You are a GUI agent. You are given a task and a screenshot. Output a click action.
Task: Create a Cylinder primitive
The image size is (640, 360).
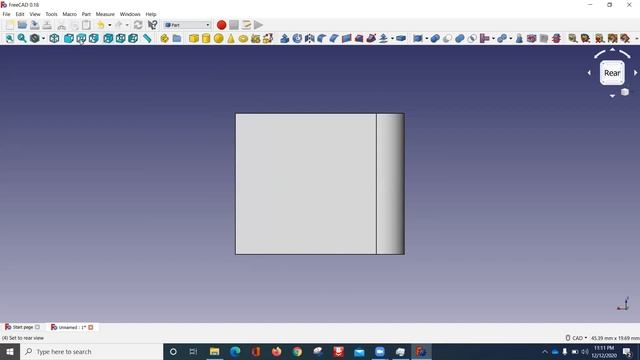[206, 38]
